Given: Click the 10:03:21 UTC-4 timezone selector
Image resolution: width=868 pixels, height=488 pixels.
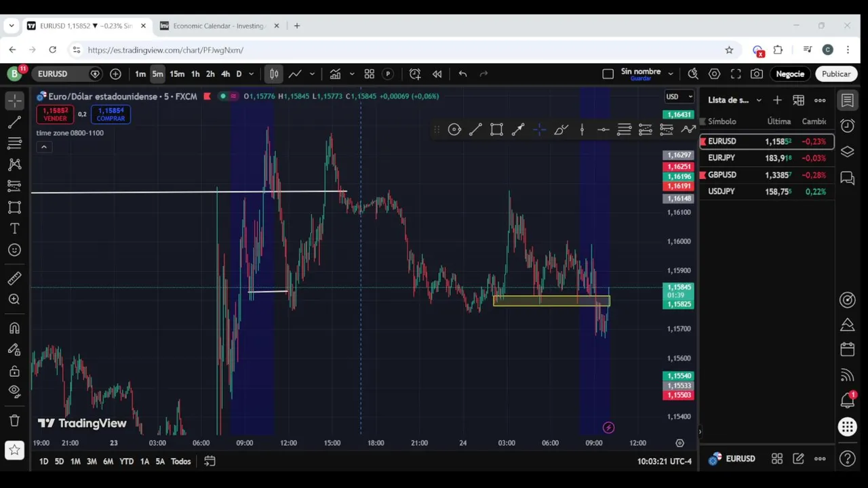Looking at the screenshot, I should tap(664, 462).
